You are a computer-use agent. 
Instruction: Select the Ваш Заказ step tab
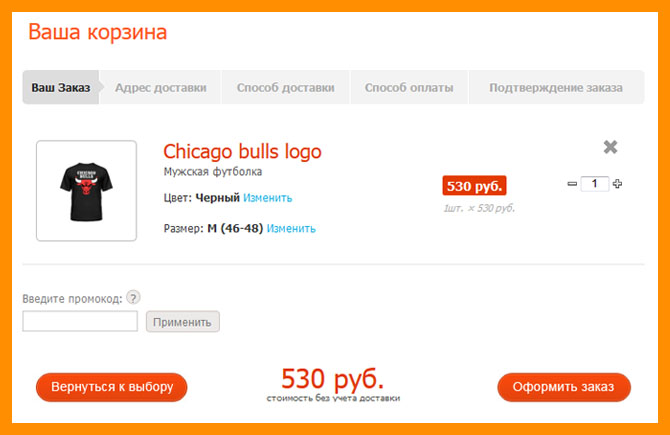pyautogui.click(x=61, y=88)
